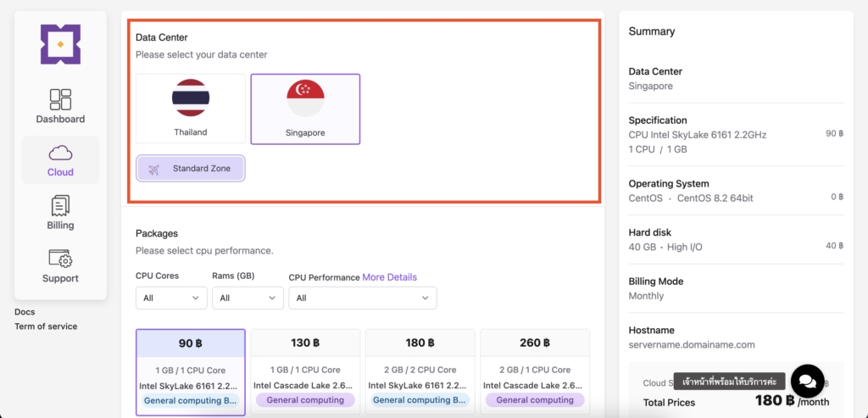Click the purple company logo
Image resolution: width=868 pixels, height=418 pixels.
(60, 44)
